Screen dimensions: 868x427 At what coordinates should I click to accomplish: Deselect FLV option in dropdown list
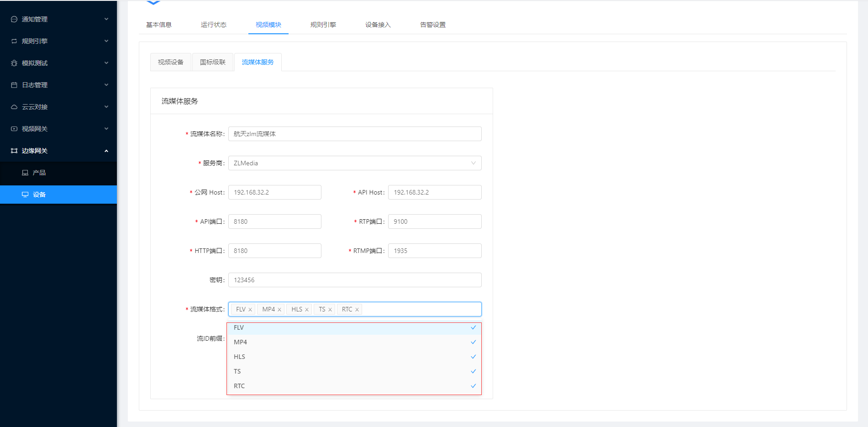click(354, 328)
